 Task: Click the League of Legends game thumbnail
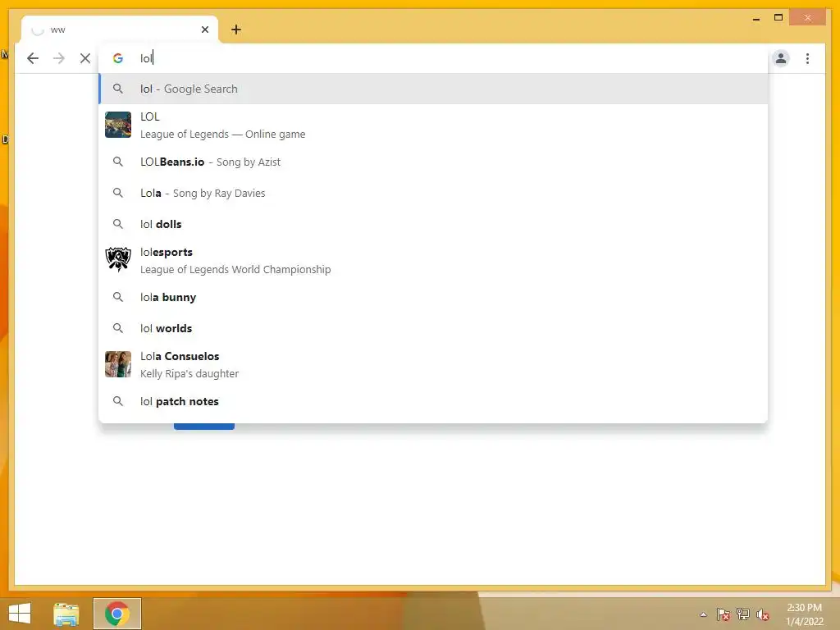[118, 125]
